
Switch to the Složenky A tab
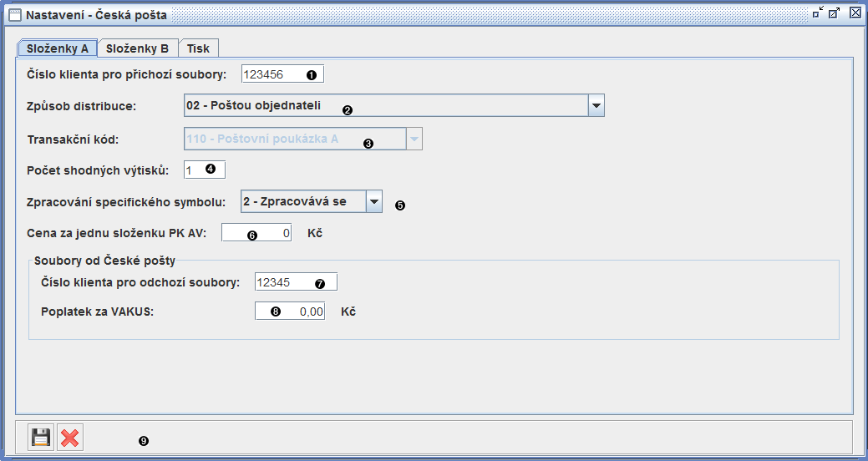click(x=58, y=48)
